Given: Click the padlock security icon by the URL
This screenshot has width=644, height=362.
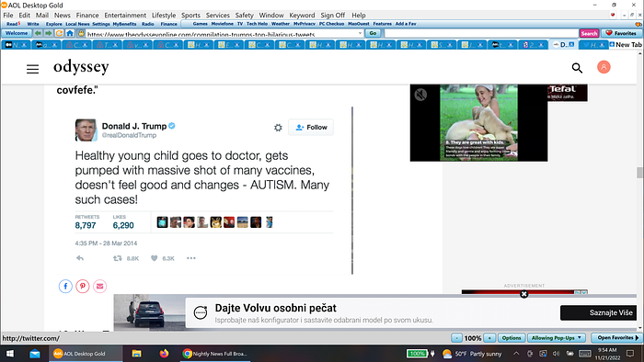Looking at the screenshot, I should point(81,33).
